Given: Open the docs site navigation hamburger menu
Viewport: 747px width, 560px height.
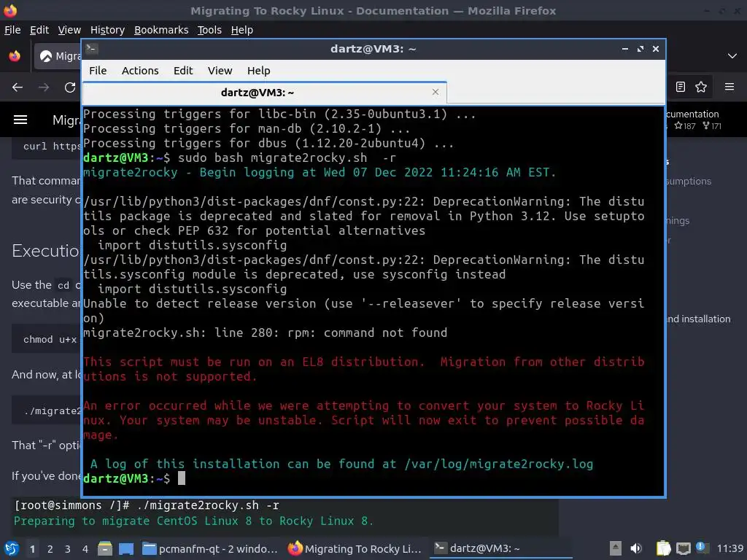Looking at the screenshot, I should (20, 120).
